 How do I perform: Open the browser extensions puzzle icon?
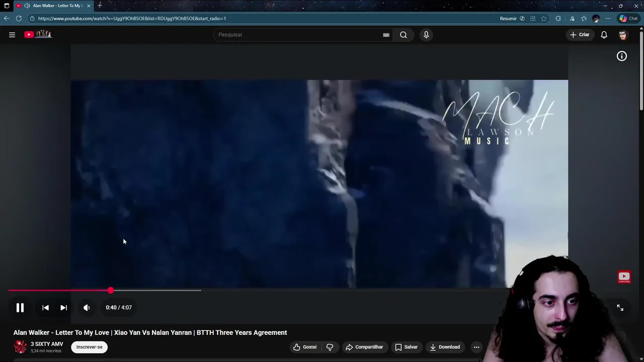click(558, 19)
